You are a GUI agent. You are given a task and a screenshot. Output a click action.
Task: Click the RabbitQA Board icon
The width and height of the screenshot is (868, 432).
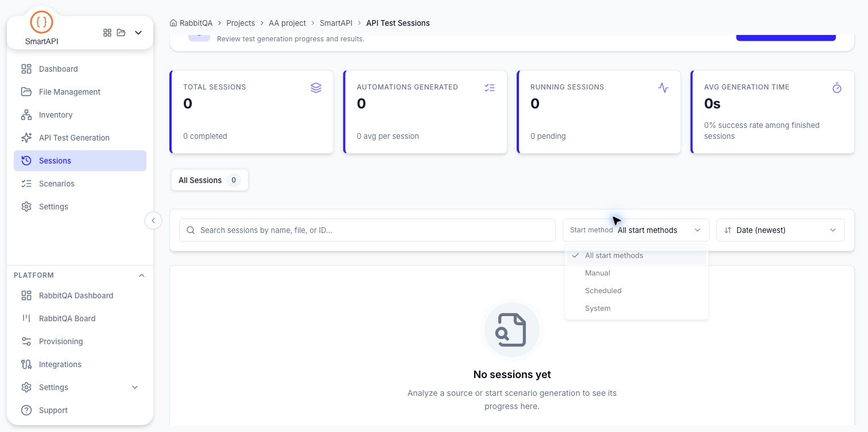(x=26, y=318)
